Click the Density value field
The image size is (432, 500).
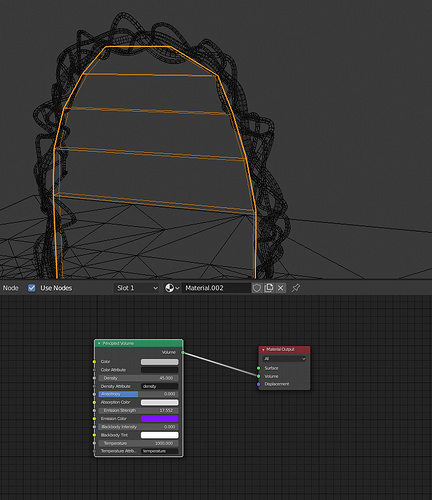(138, 378)
